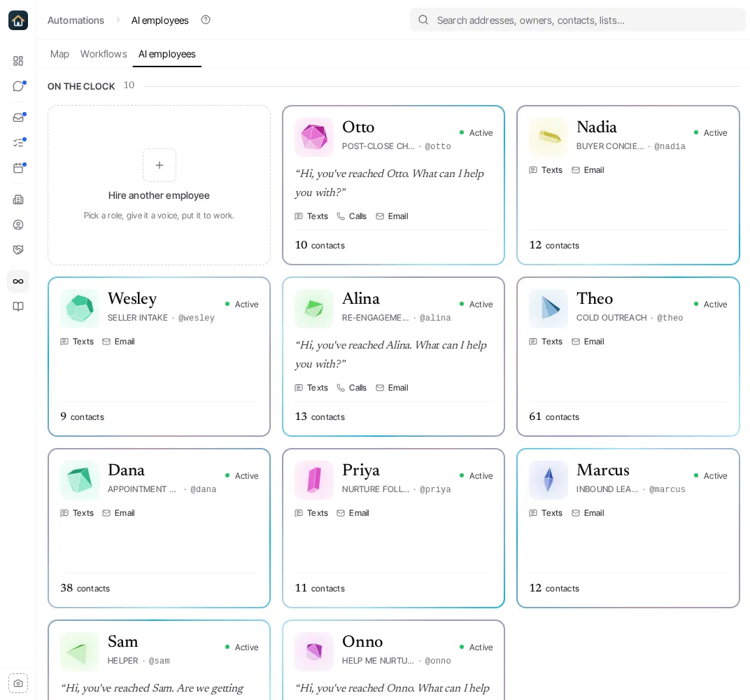Click Dana's '38 contacts' count
The height and width of the screenshot is (700, 750).
(85, 589)
